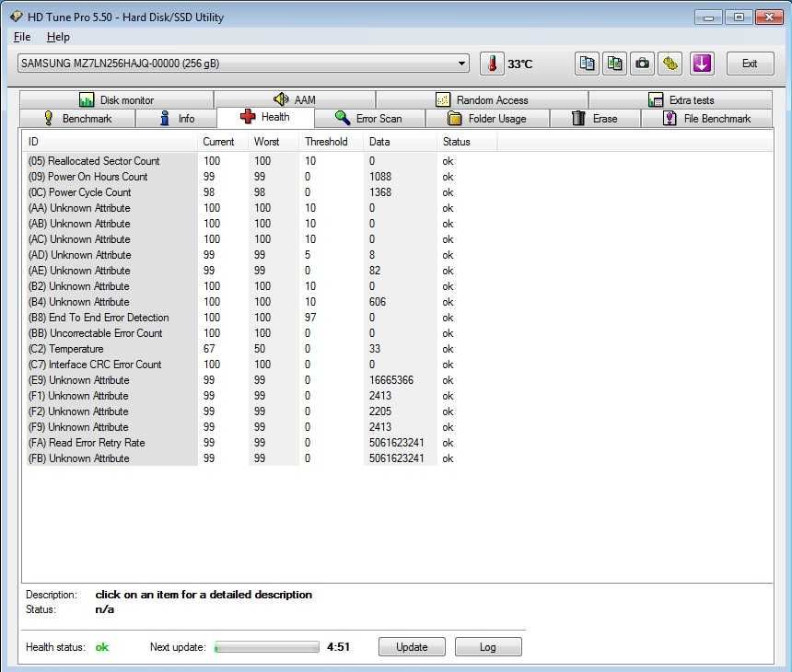This screenshot has height=672, width=792.
Task: Click the Log button
Action: click(488, 647)
